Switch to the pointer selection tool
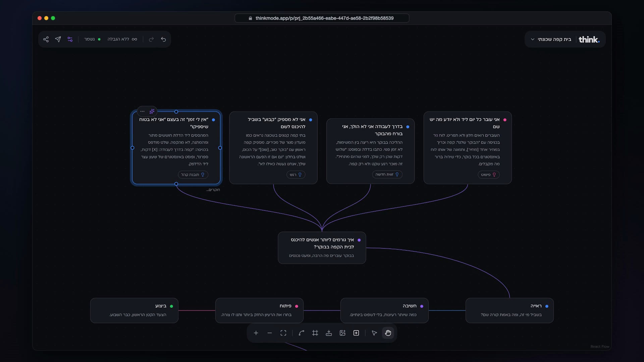 pos(374,333)
